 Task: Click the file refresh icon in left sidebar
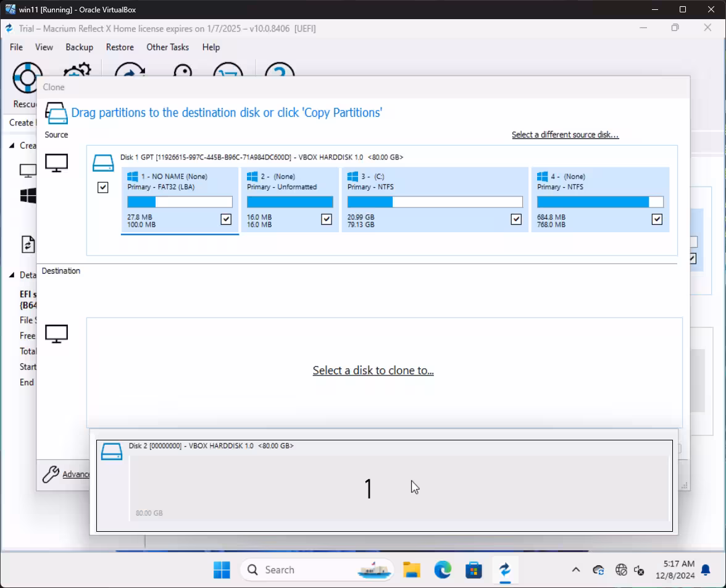tap(28, 244)
